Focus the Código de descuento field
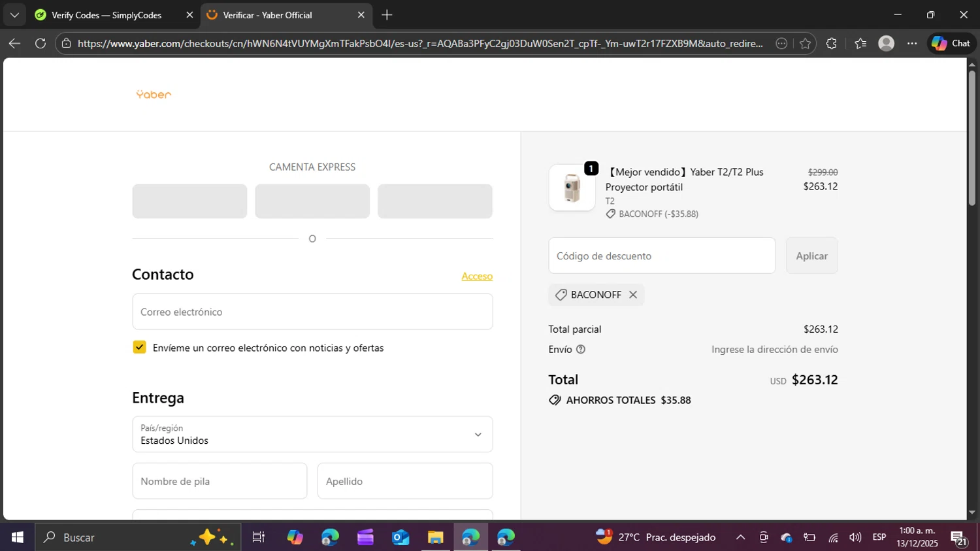 (662, 256)
